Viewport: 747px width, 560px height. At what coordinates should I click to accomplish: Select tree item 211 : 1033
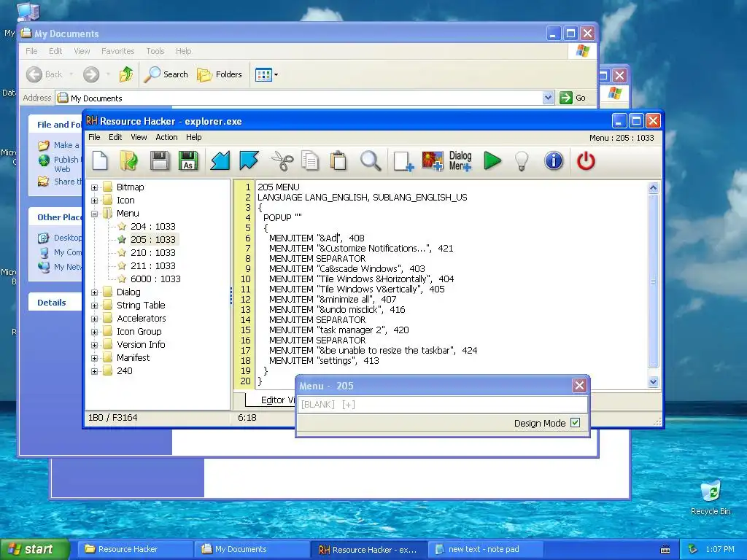153,265
